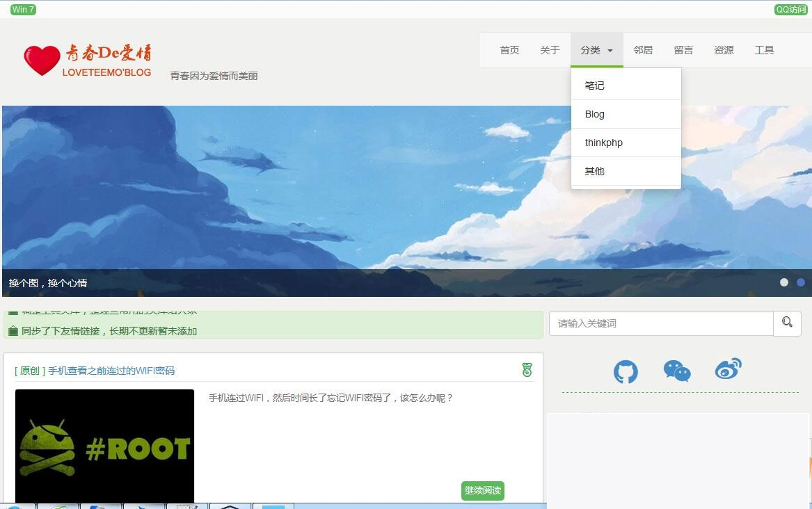Click the search magnifier icon
The width and height of the screenshot is (812, 509).
787,323
